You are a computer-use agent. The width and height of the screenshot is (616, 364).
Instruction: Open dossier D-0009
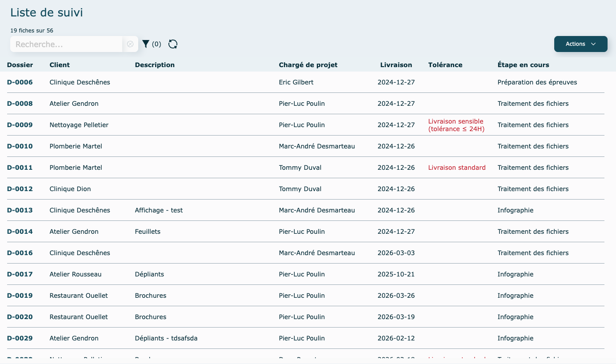tap(20, 125)
